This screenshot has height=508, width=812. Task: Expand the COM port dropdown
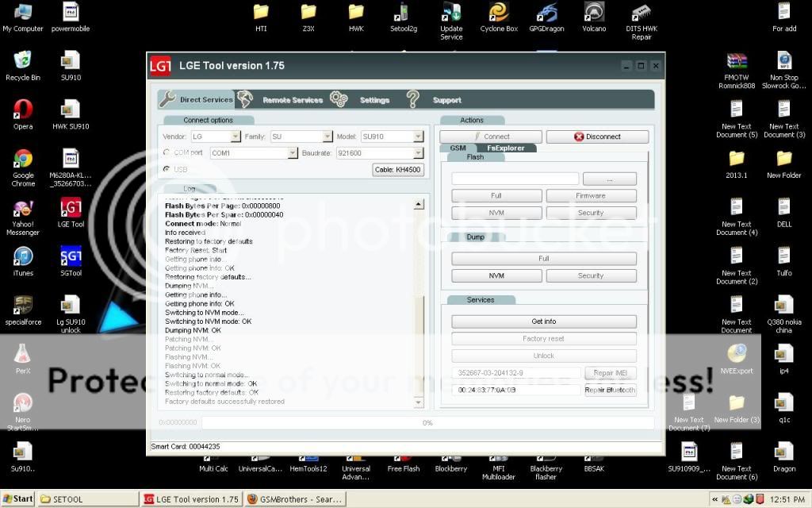pos(293,153)
